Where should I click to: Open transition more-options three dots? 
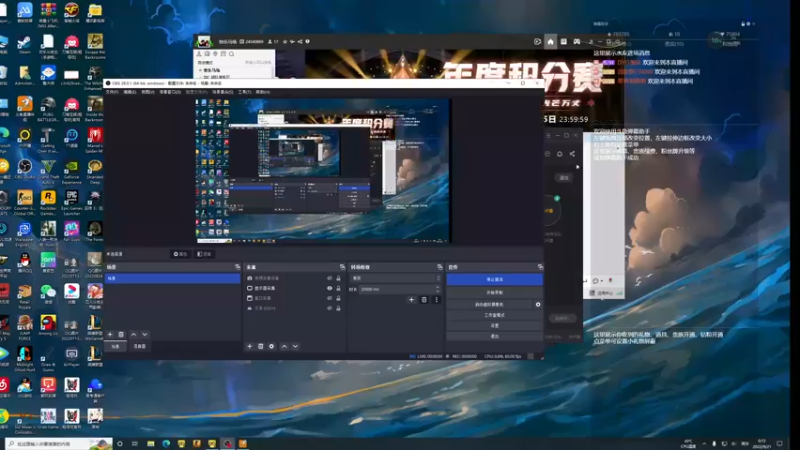click(x=436, y=300)
